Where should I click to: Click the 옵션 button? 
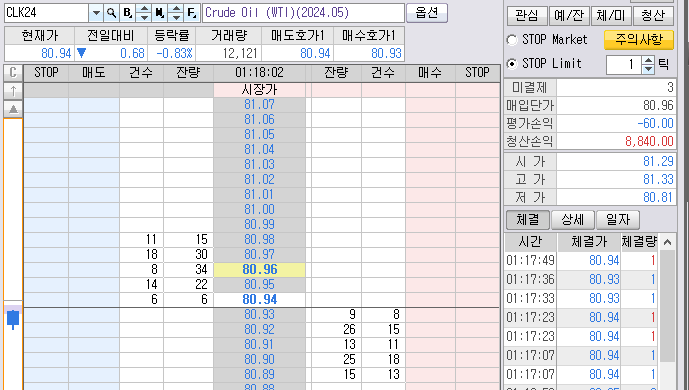coord(427,13)
